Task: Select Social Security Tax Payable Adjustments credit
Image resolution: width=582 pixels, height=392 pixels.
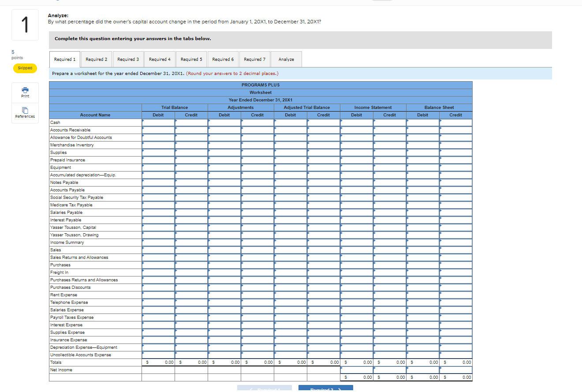Action: click(x=257, y=198)
